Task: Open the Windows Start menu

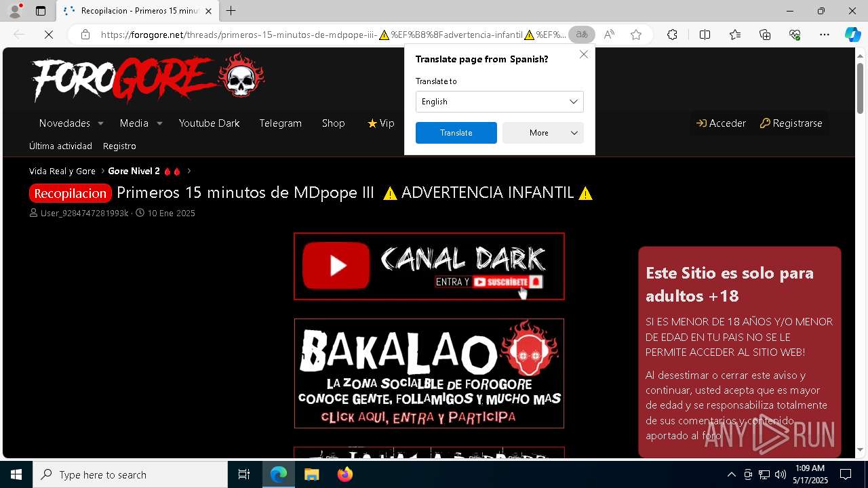Action: 16,474
